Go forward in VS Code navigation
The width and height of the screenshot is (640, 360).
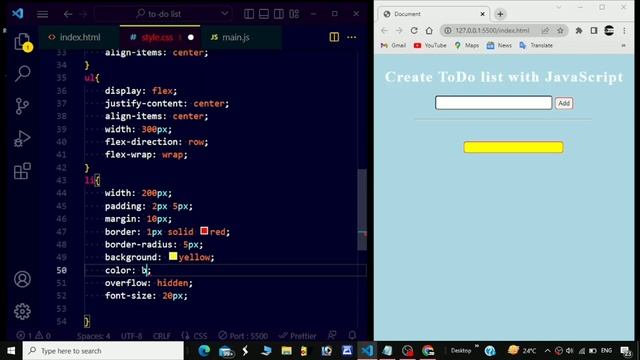[83, 14]
